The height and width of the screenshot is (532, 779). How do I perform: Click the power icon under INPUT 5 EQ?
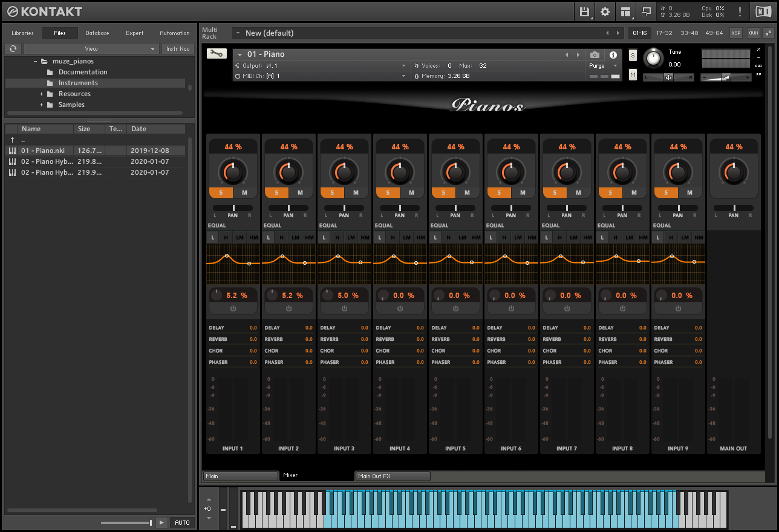[x=455, y=308]
